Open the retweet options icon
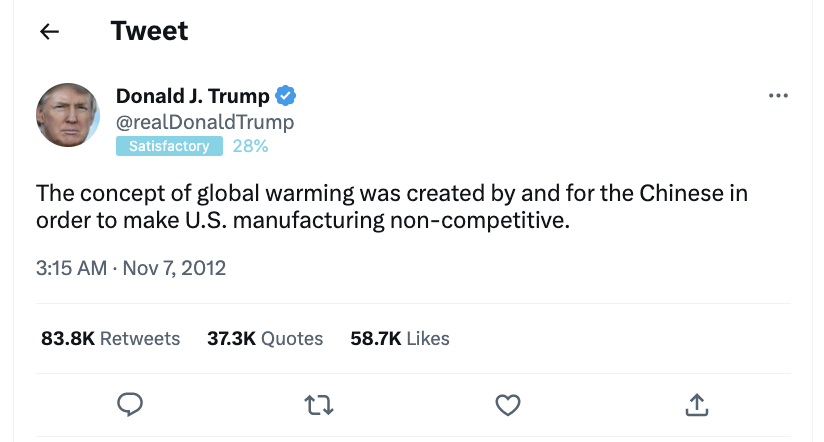 [318, 404]
